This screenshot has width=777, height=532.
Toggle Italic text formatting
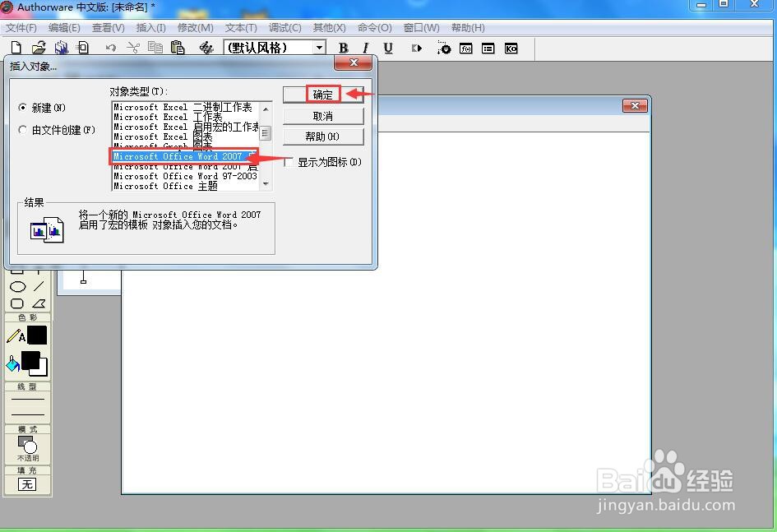pyautogui.click(x=366, y=48)
